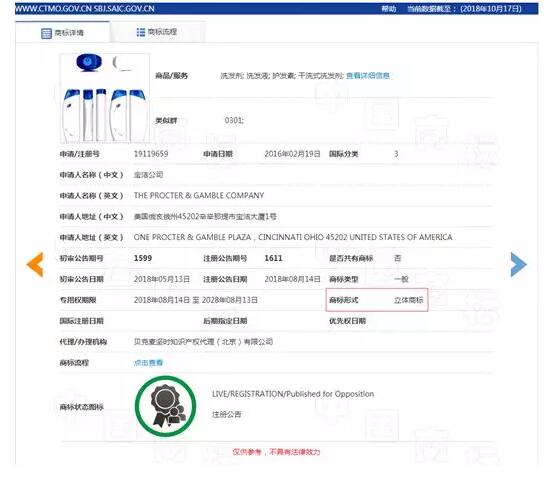Select the red disclaimer text at bottom

click(276, 452)
